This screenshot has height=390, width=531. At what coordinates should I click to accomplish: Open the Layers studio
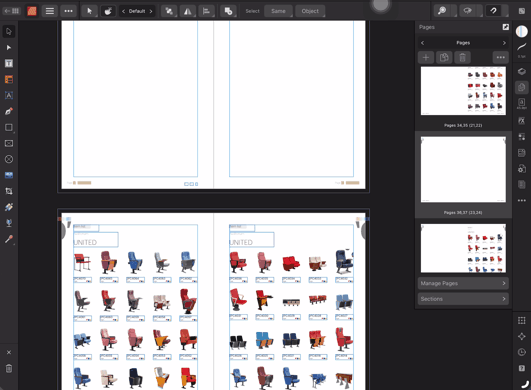[522, 71]
